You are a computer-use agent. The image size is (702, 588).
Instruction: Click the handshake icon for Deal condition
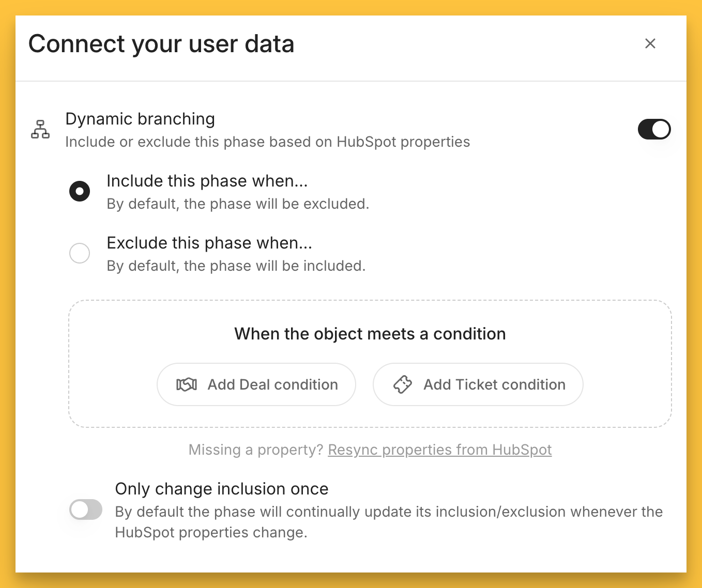click(x=187, y=384)
